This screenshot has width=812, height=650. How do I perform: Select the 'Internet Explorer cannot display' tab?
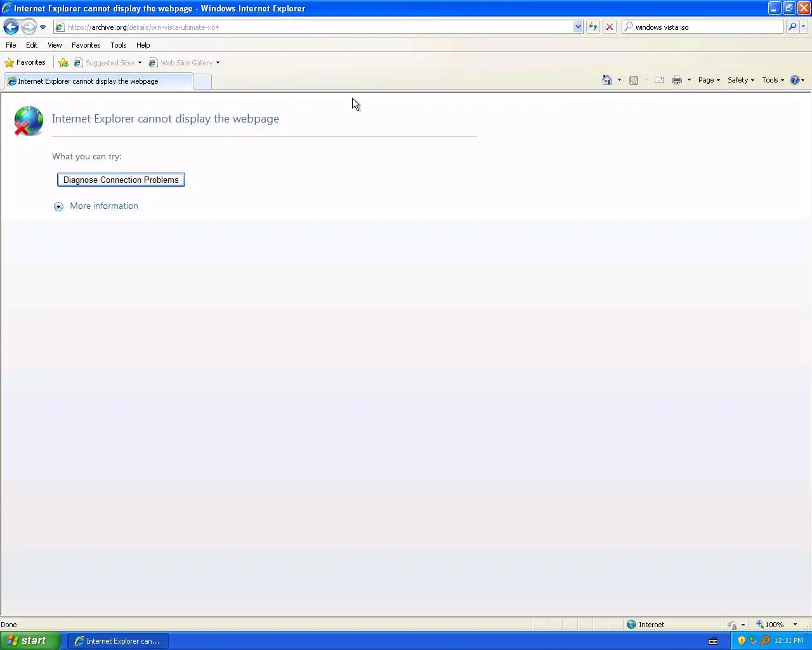pyautogui.click(x=98, y=81)
